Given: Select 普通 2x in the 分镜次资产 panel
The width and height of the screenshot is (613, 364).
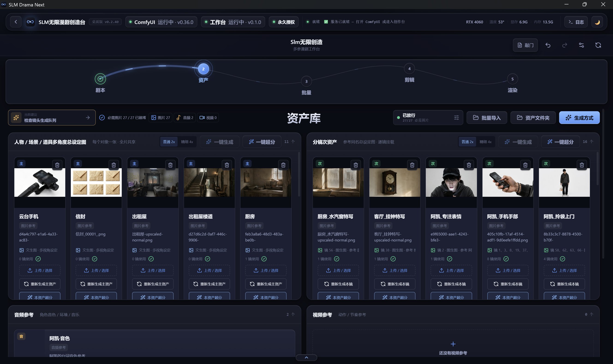Looking at the screenshot, I should [467, 142].
